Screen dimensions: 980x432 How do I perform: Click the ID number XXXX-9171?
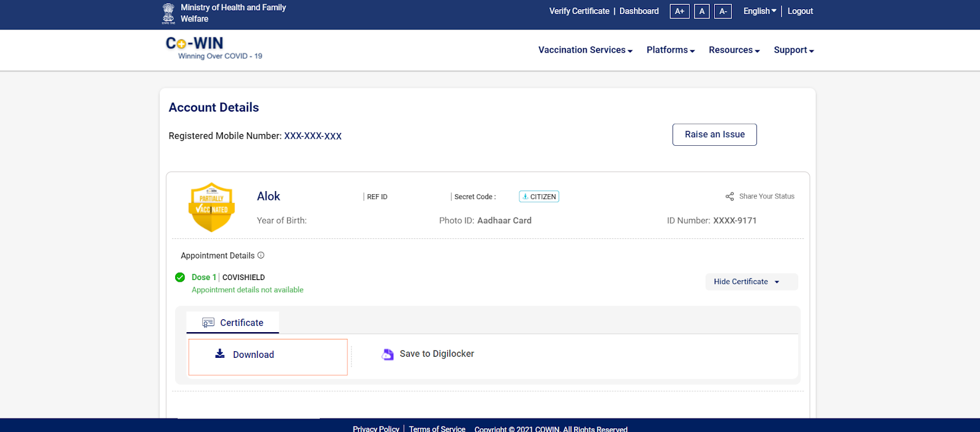[x=735, y=221]
